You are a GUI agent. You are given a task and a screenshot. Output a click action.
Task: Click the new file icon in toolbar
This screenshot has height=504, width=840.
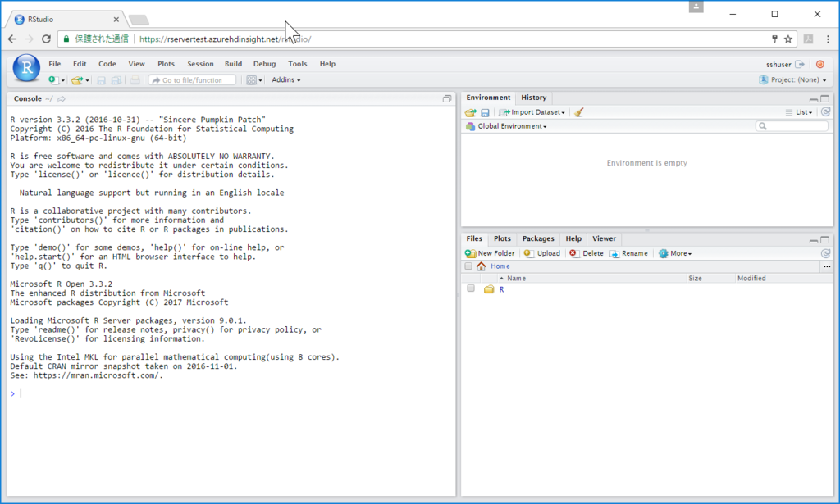tap(53, 80)
